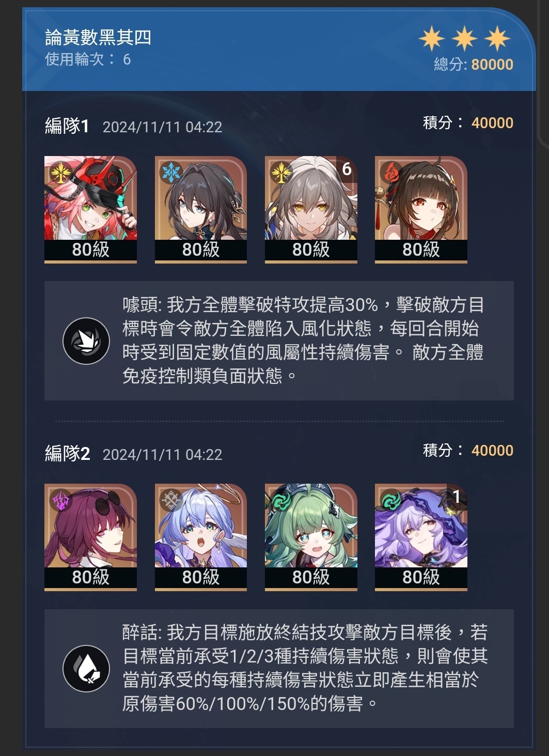Click the lightning element icon in 編隊2
This screenshot has height=756, width=549.
click(61, 500)
